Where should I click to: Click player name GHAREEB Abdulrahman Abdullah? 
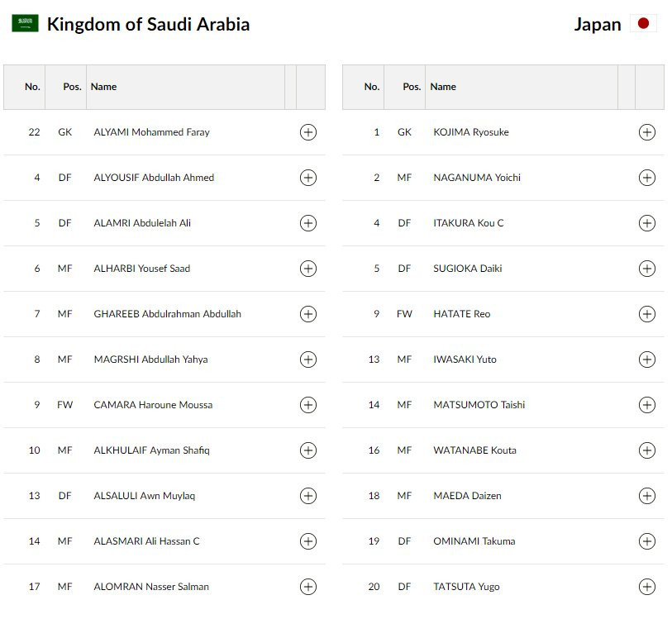pyautogui.click(x=167, y=314)
